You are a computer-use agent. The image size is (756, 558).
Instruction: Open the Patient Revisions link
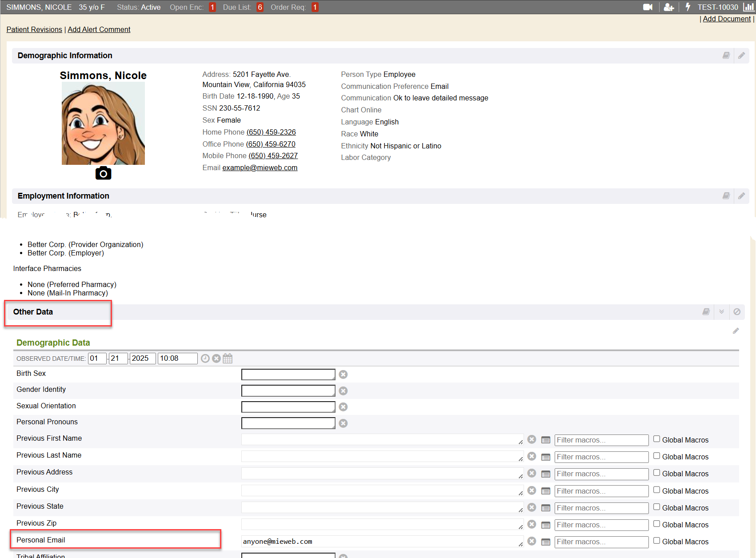coord(34,29)
